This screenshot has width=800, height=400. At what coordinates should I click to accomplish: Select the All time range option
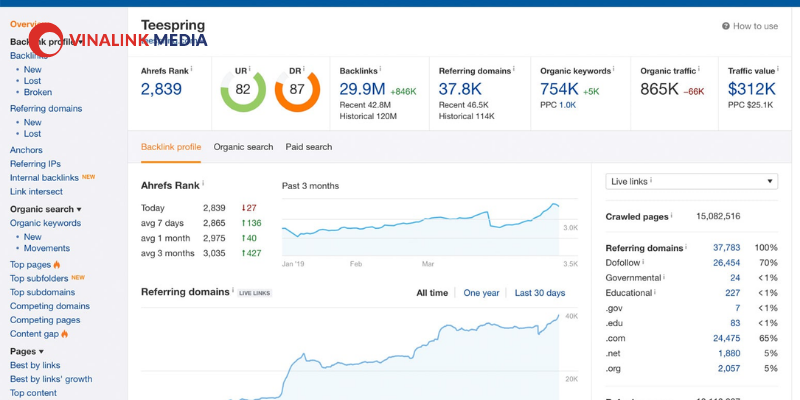click(x=432, y=293)
